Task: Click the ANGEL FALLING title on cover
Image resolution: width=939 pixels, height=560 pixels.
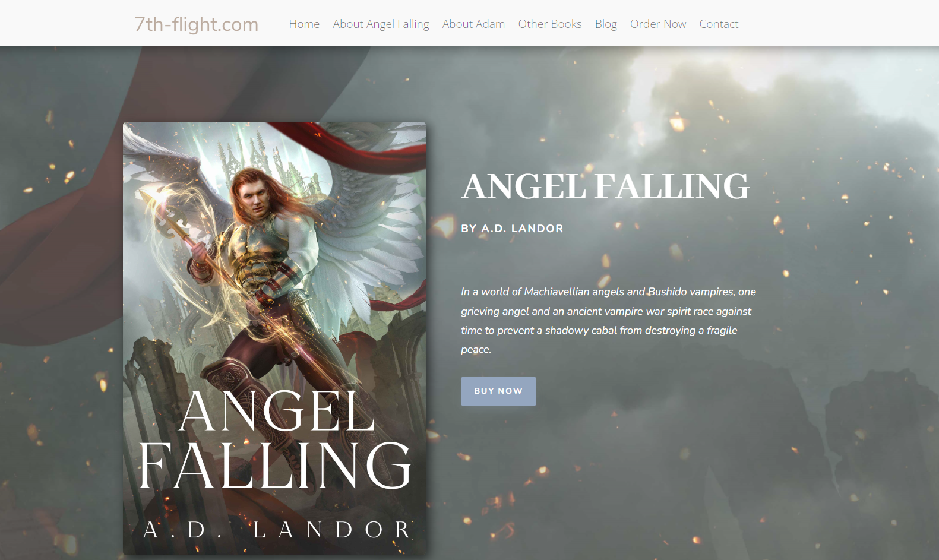Action: [275, 439]
